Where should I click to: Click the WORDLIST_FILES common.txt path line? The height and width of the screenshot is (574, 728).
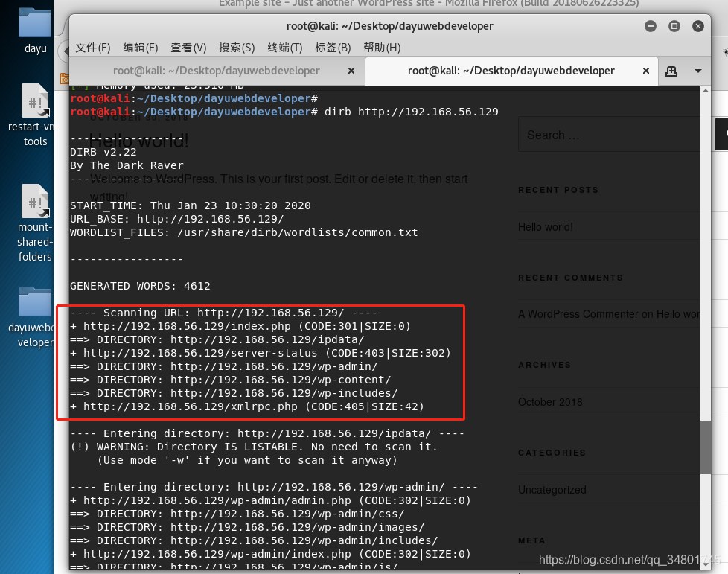243,232
